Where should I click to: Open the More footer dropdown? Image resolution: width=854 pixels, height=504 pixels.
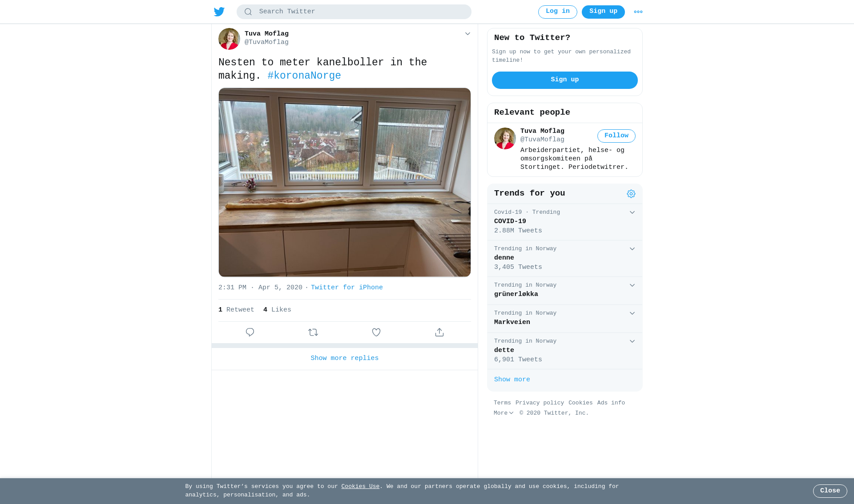(x=504, y=413)
